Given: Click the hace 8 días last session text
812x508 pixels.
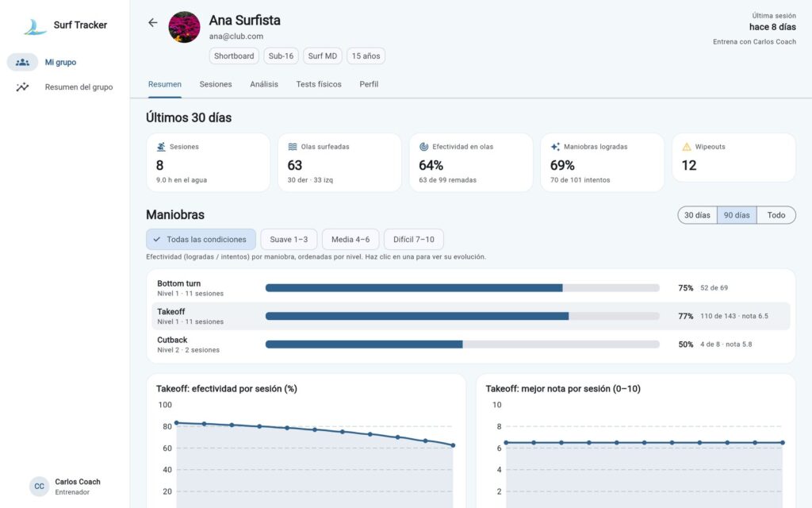Looking at the screenshot, I should pyautogui.click(x=772, y=27).
